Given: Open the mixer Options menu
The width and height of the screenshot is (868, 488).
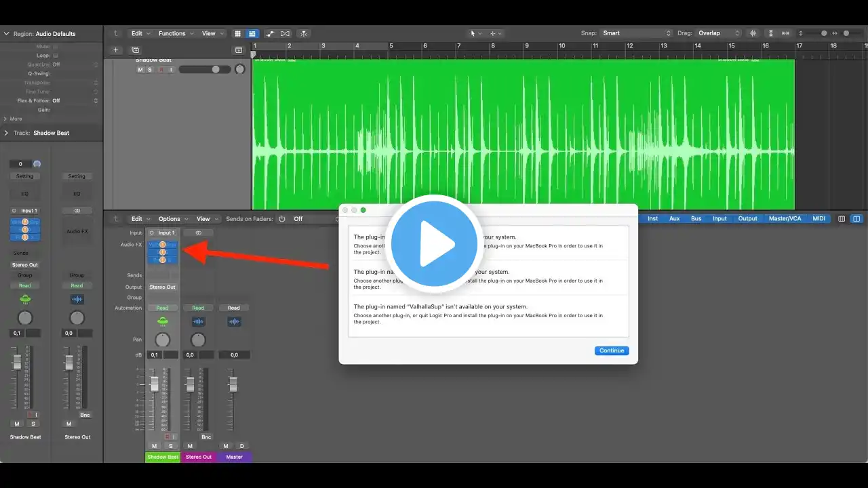Looking at the screenshot, I should [173, 219].
